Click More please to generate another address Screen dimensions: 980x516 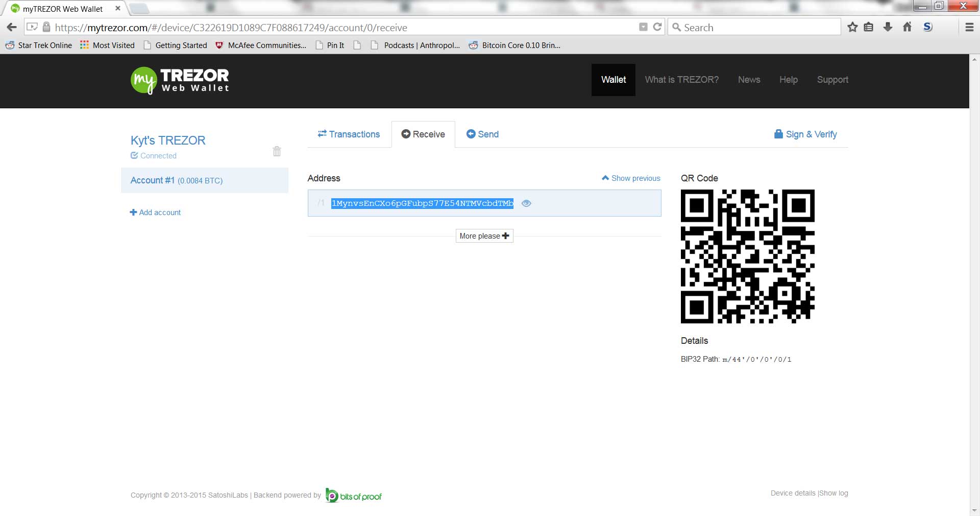click(x=484, y=236)
